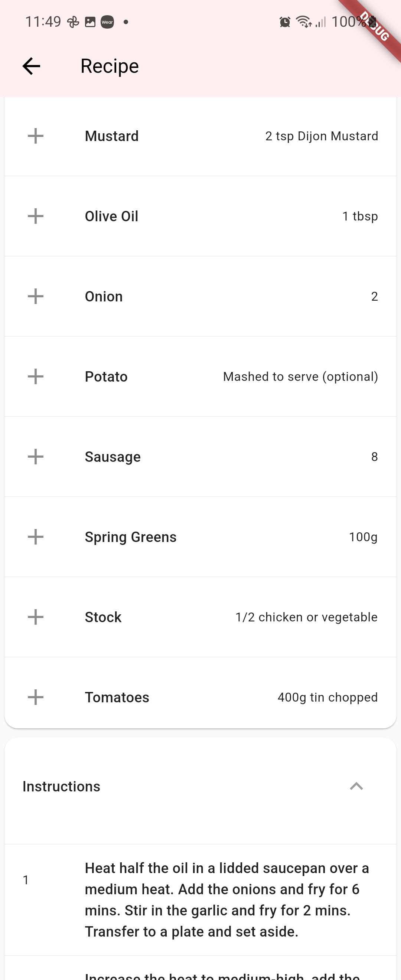
Task: Tap the Sausage ingredient row label
Action: [113, 457]
